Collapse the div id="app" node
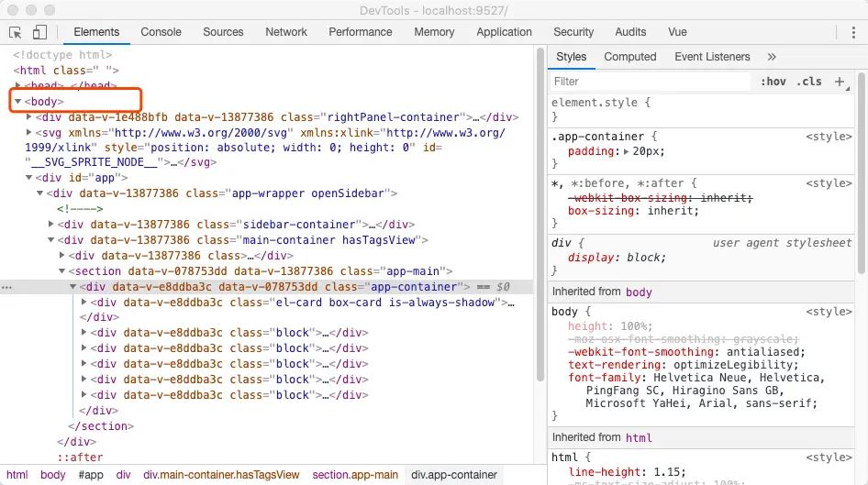 point(28,178)
